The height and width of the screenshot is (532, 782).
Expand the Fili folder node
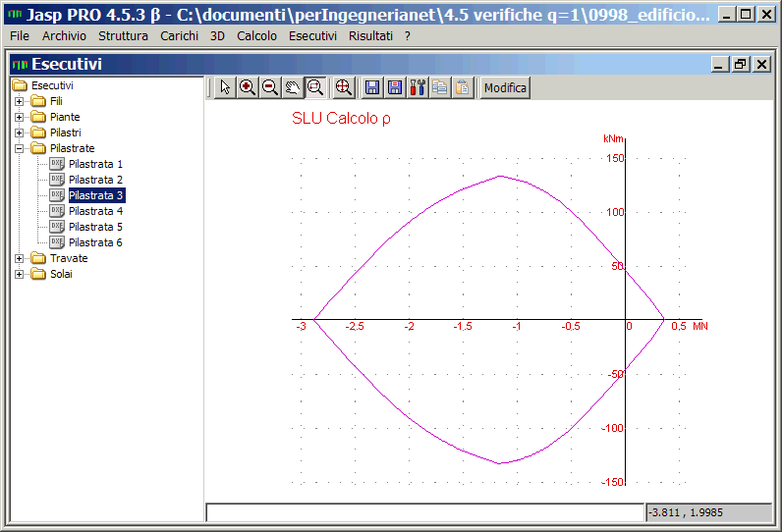pyautogui.click(x=19, y=102)
